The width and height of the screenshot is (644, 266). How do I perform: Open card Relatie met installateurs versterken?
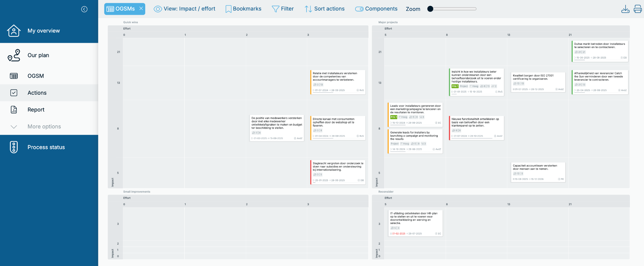tap(338, 82)
